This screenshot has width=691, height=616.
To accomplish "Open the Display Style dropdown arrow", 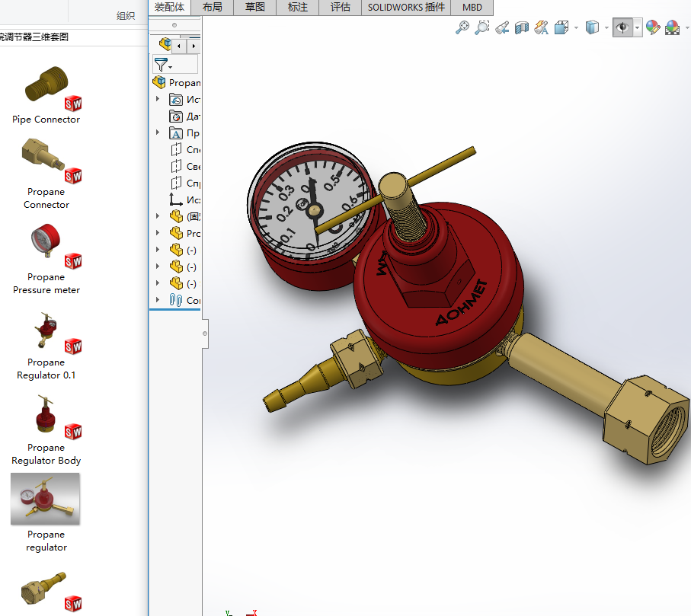I will pyautogui.click(x=606, y=28).
